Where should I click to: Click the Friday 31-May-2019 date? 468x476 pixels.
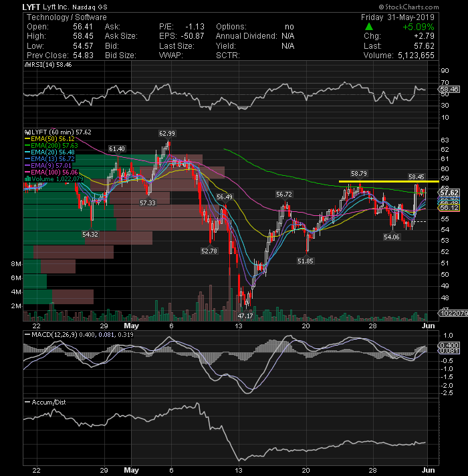click(398, 17)
